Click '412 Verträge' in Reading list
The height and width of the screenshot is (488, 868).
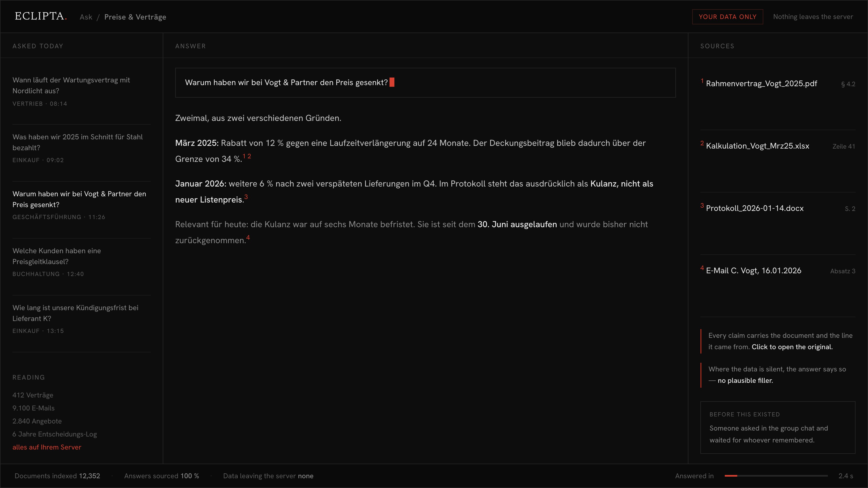pyautogui.click(x=33, y=395)
